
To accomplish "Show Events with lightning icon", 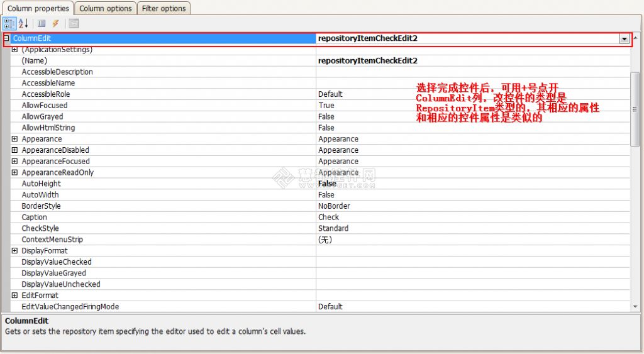I will [55, 23].
